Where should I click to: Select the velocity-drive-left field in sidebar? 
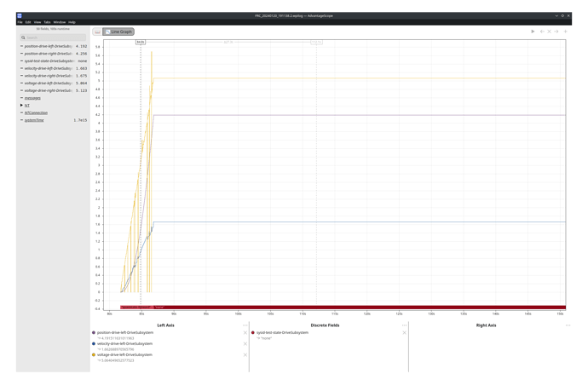coord(48,69)
